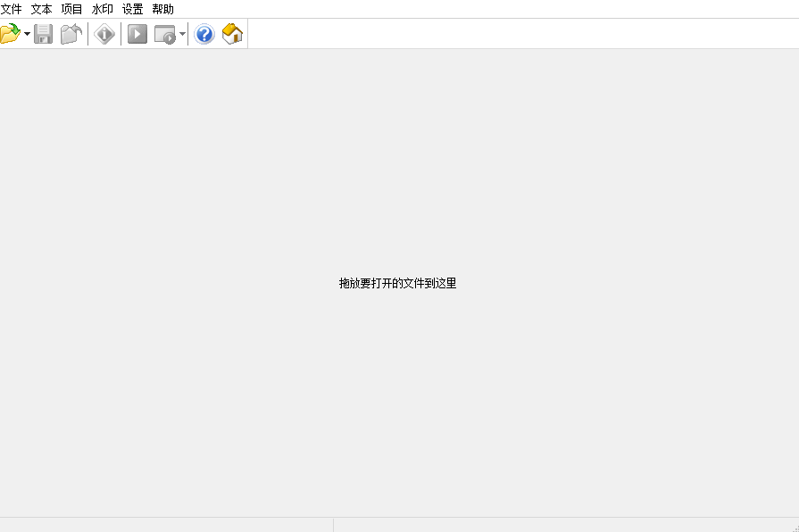
Task: Click the Save (floppy disk) toolbar icon
Action: coord(44,34)
